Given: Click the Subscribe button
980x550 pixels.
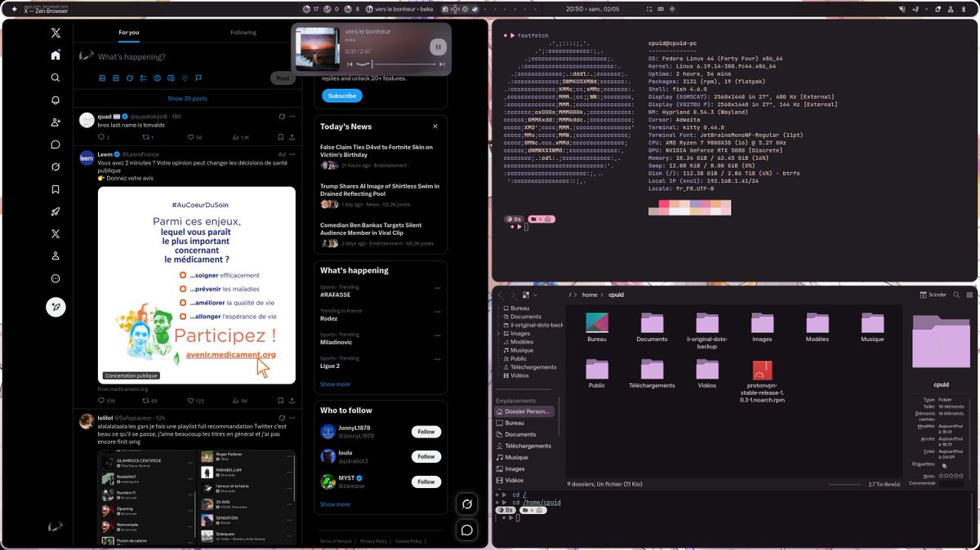Looking at the screenshot, I should 341,95.
